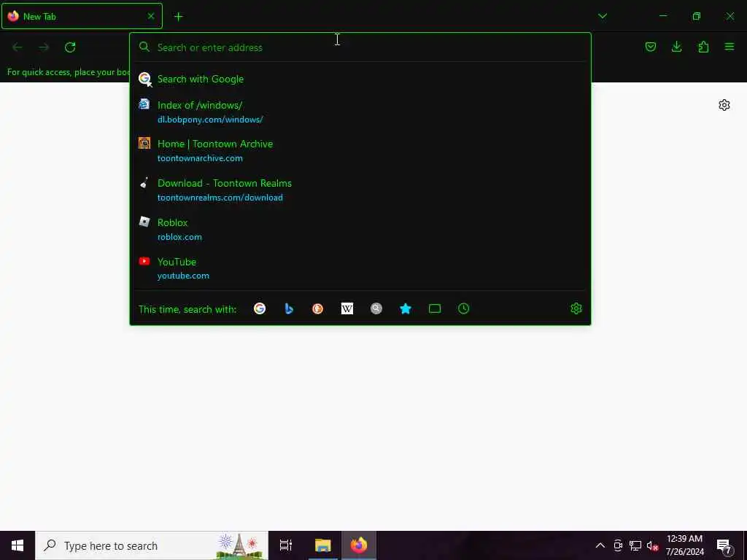Click the Toontown Archive favicon
This screenshot has height=560, width=747.
[144, 143]
